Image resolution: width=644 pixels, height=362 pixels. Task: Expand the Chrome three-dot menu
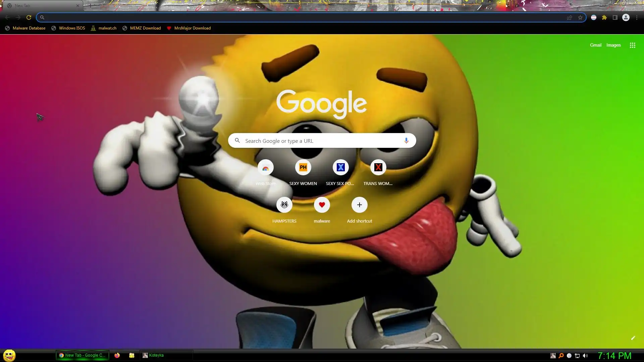tap(637, 17)
